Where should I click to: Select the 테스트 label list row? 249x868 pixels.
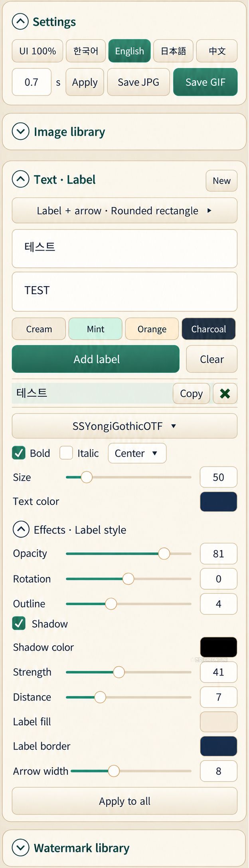click(x=92, y=393)
